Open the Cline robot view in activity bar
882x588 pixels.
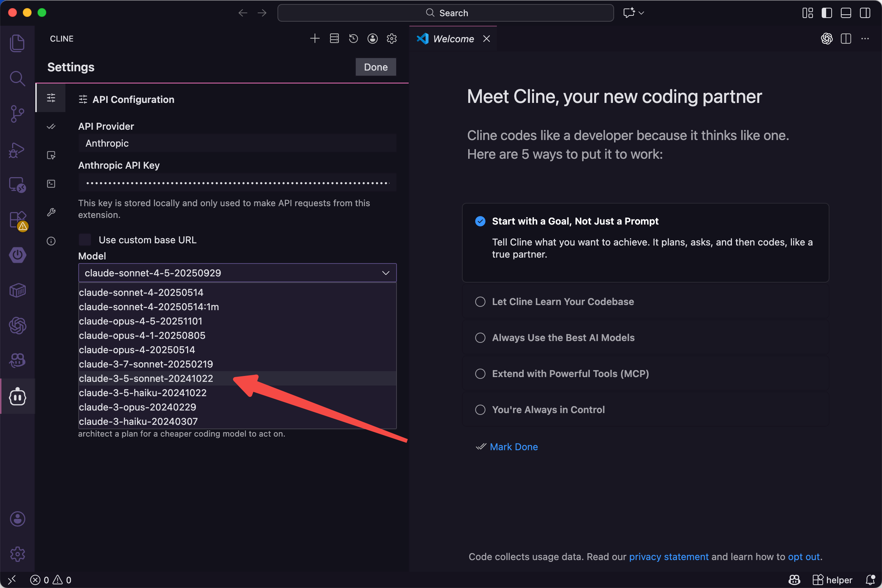tap(17, 396)
